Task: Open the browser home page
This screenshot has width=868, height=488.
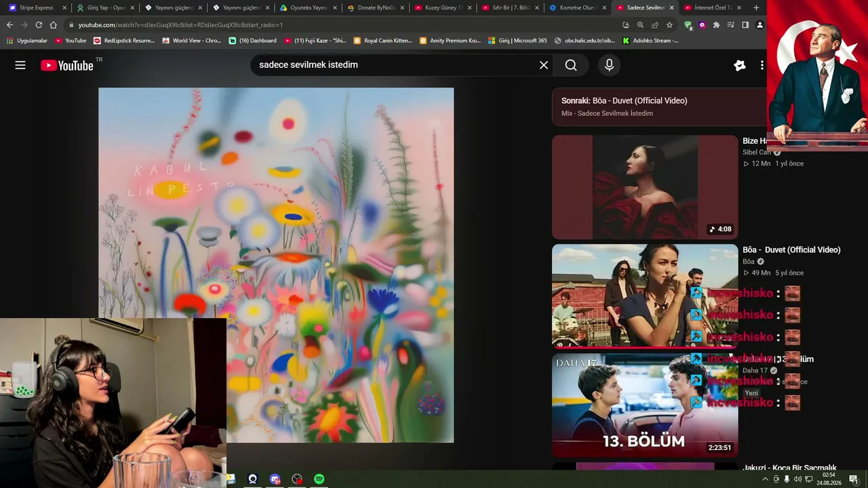Action: tap(54, 25)
